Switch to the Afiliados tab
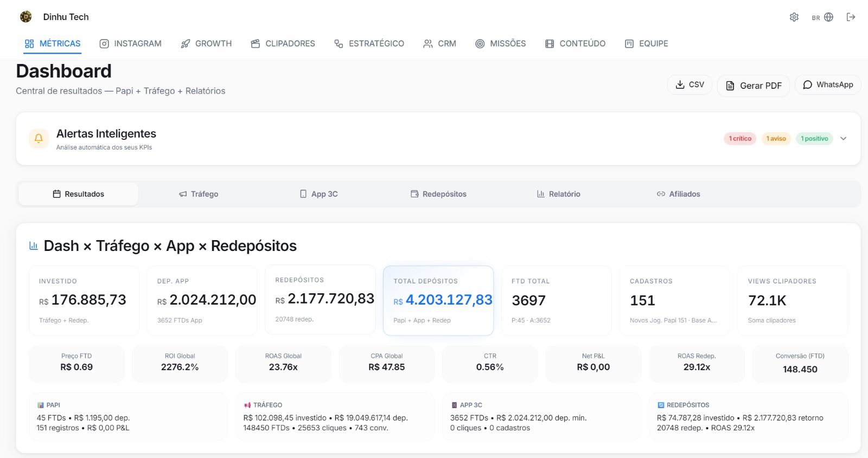The image size is (868, 458). [678, 194]
